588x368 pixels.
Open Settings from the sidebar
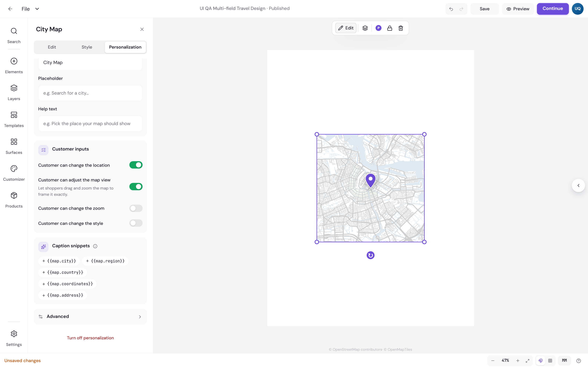14,338
